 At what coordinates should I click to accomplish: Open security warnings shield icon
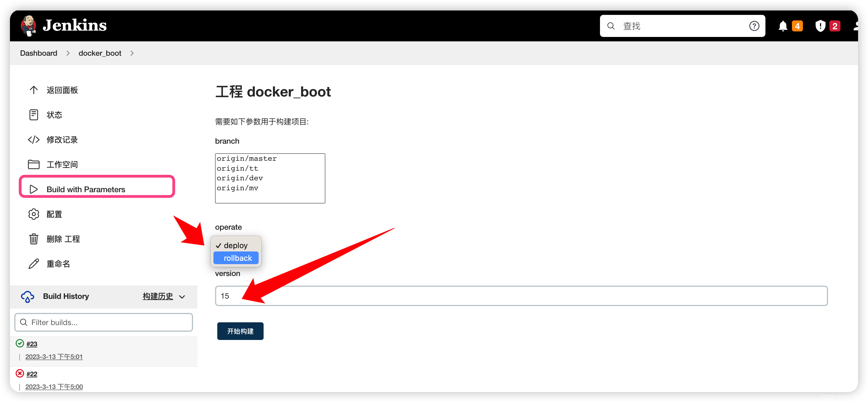(820, 26)
